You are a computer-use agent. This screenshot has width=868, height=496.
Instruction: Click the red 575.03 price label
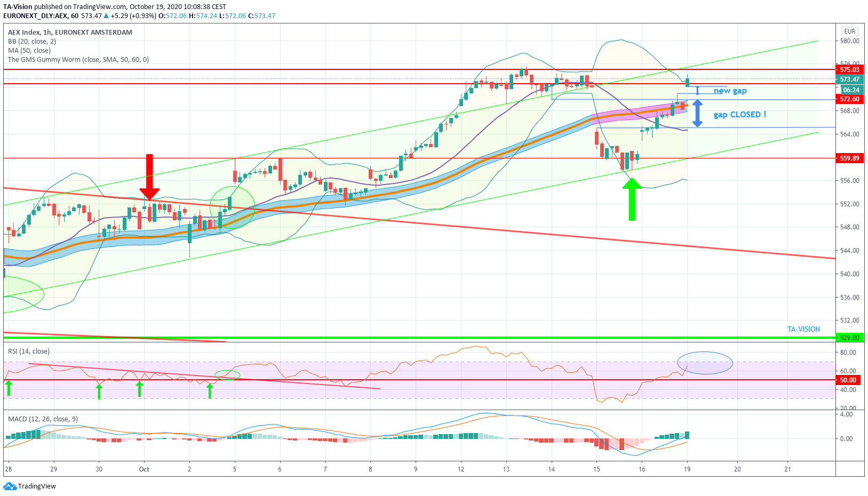tap(849, 69)
